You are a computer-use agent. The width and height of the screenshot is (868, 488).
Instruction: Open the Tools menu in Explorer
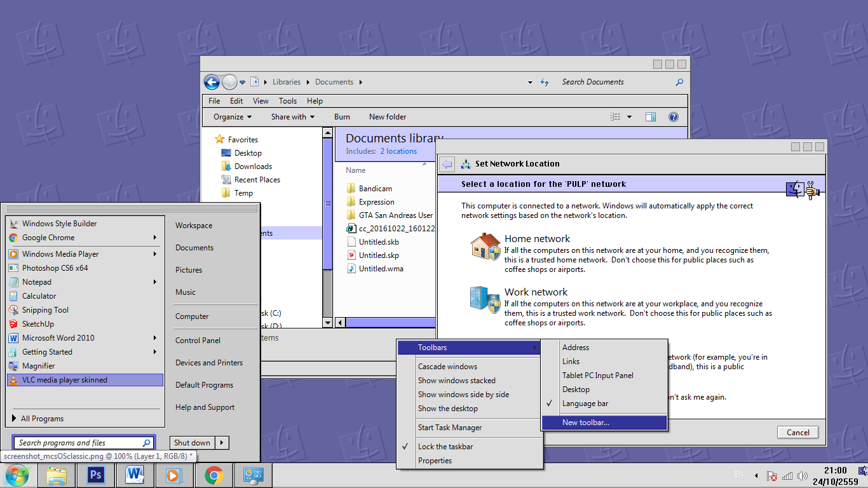[x=287, y=100]
